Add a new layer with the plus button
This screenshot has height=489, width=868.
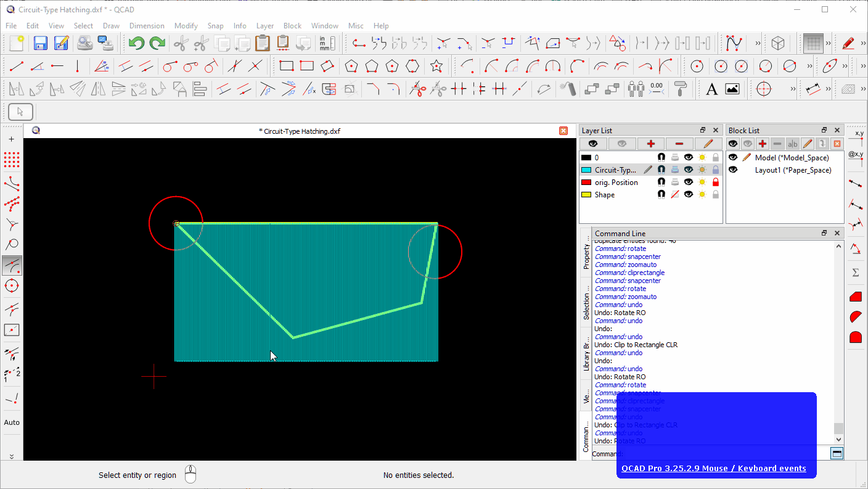tap(650, 144)
